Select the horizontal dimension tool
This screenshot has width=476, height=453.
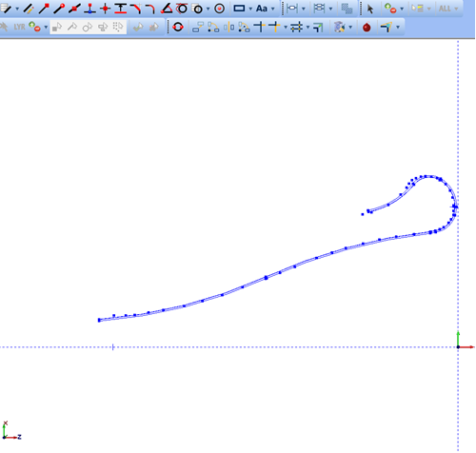292,9
